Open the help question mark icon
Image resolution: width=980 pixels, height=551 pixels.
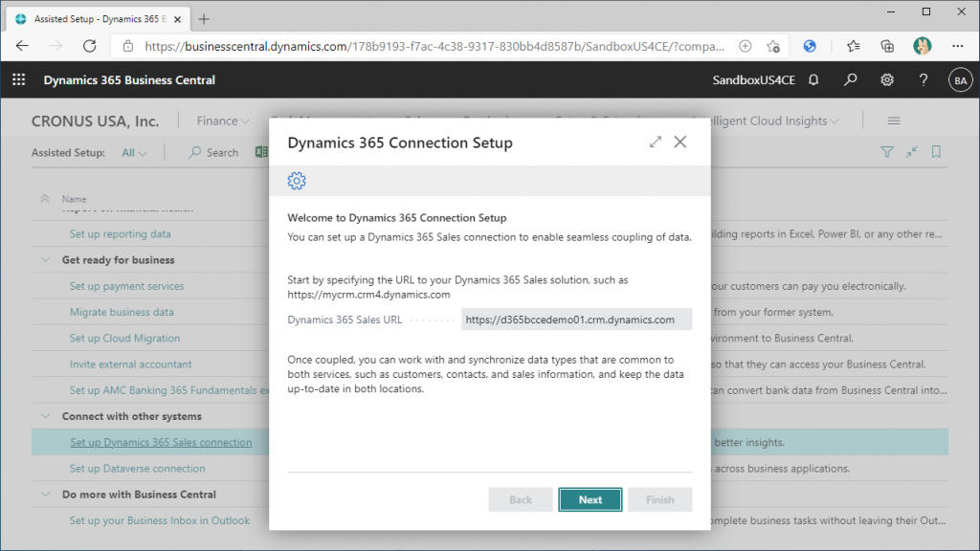[924, 80]
